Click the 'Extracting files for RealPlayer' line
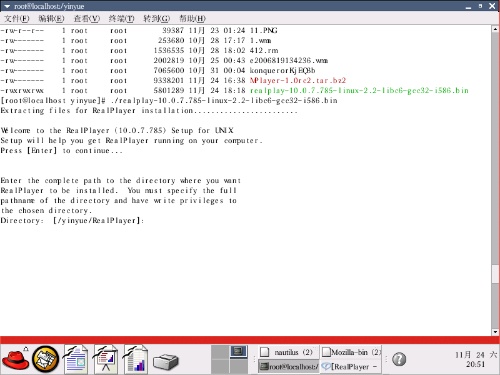Screen dimensions: 500x375 [149, 111]
